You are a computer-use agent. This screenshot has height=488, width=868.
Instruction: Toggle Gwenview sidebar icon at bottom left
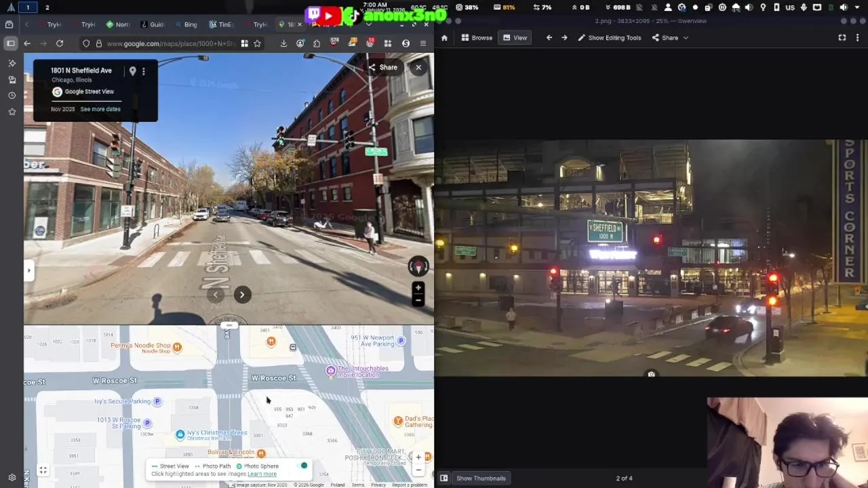(443, 479)
